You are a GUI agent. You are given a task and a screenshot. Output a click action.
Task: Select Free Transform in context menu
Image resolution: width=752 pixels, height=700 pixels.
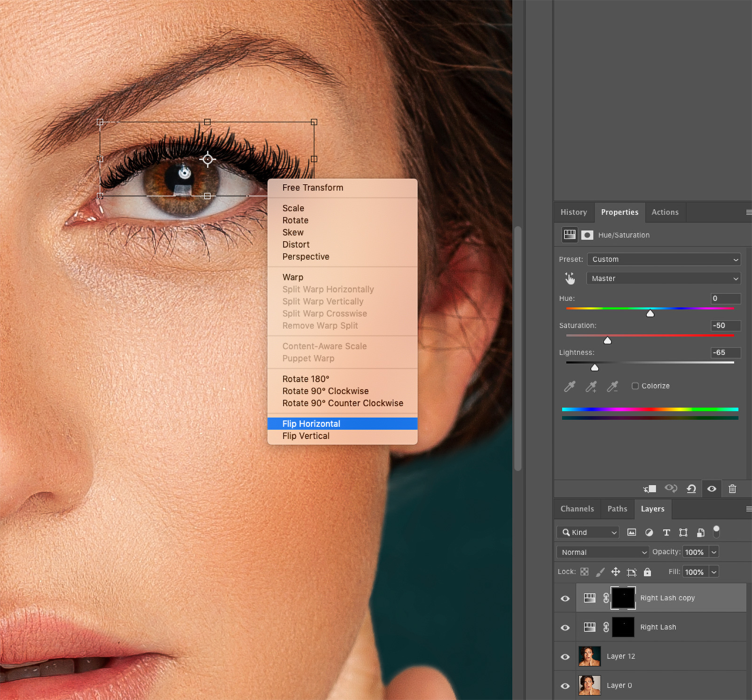click(x=342, y=188)
